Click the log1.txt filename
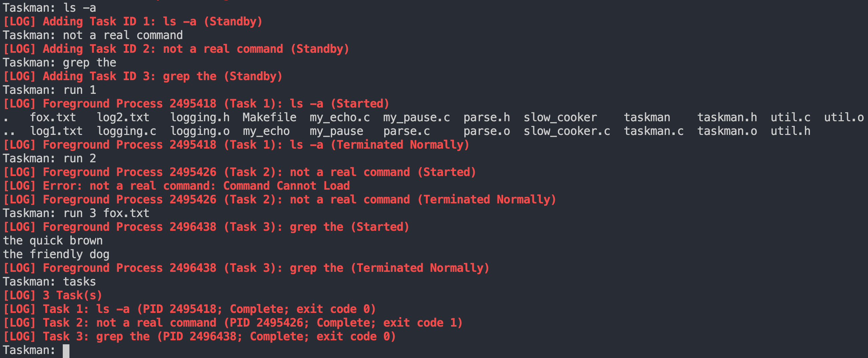Screen dimensions: 868x358 coord(56,131)
